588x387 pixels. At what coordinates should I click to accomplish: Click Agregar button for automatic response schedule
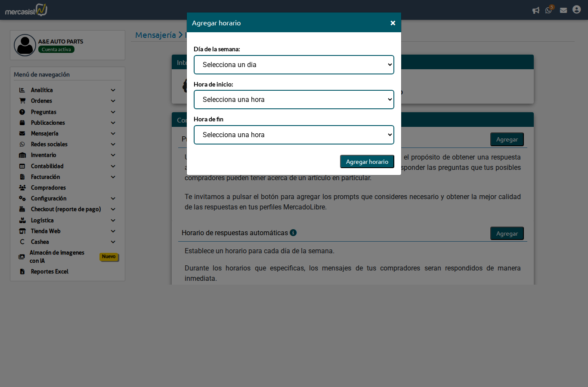[x=507, y=233]
